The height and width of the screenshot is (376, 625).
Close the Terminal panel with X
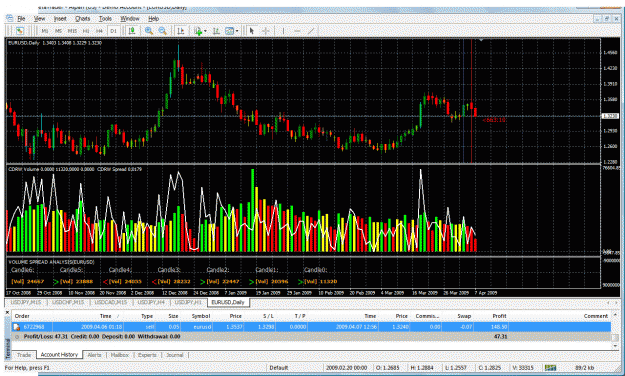click(x=8, y=312)
